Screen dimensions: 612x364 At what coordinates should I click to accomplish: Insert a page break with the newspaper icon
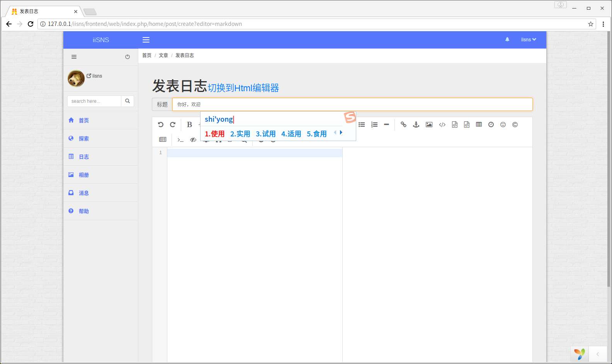coord(163,139)
